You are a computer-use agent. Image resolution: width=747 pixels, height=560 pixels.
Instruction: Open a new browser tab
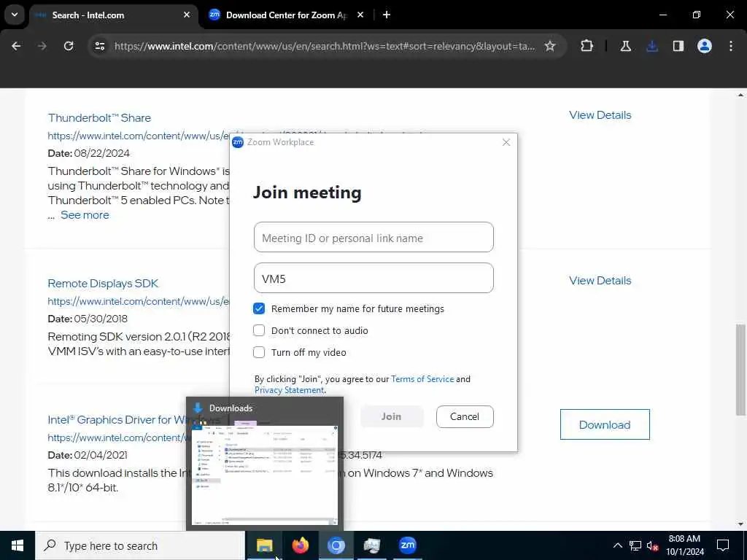tap(387, 15)
